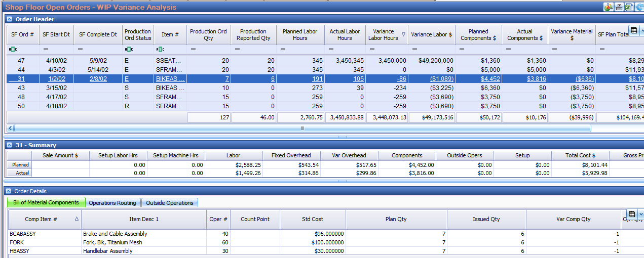This screenshot has height=258, width=644.
Task: Collapse the Order Header panel
Action: point(9,19)
